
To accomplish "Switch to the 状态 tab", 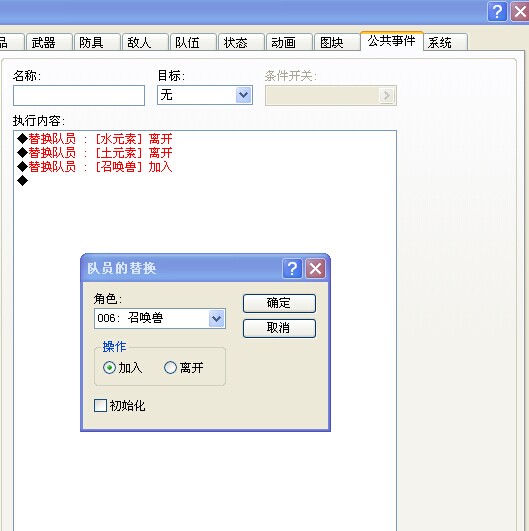I will coord(241,42).
